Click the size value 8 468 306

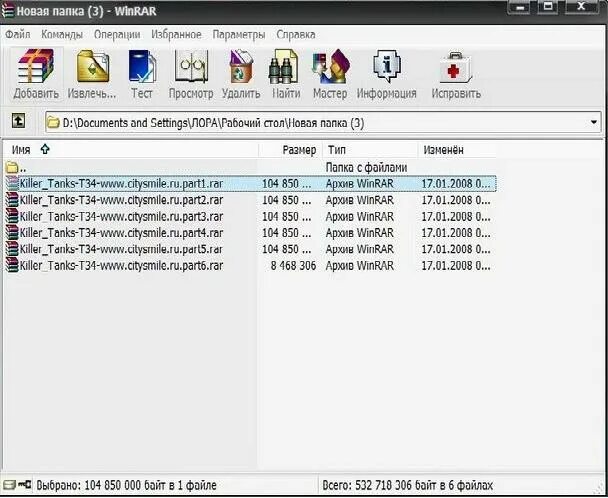tap(293, 266)
